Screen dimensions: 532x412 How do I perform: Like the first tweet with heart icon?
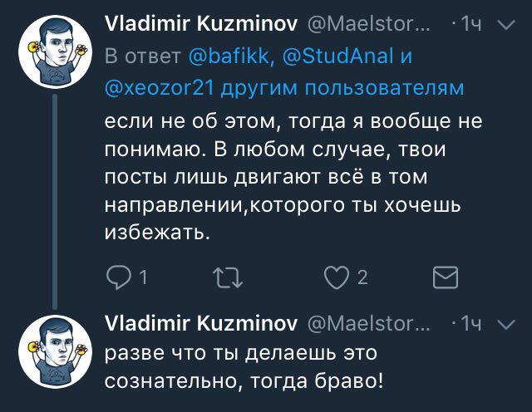tap(336, 277)
